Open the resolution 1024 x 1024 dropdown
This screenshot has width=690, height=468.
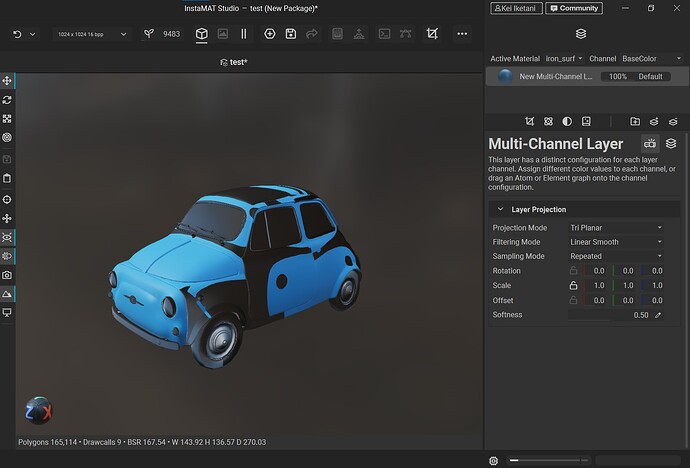click(x=92, y=34)
